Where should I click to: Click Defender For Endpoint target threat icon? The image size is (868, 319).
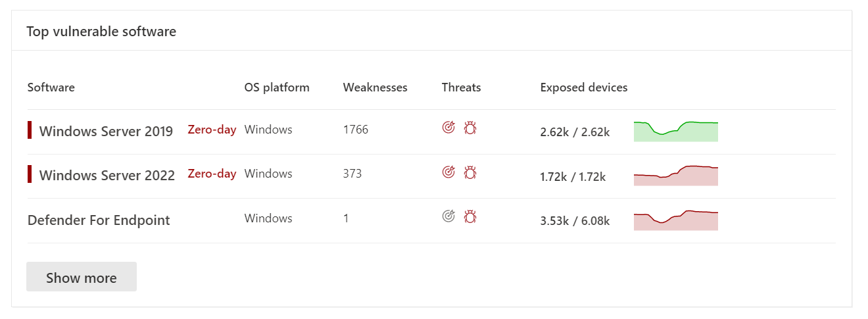tap(448, 216)
